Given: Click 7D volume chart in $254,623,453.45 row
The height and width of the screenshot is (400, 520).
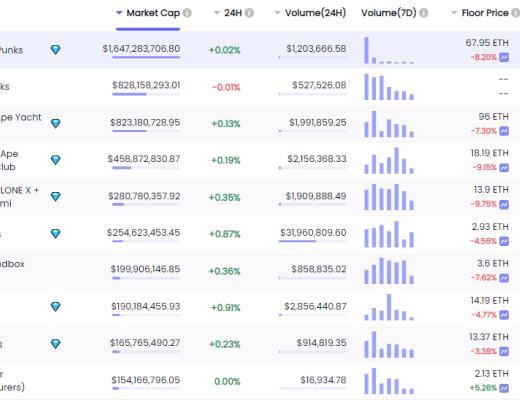Looking at the screenshot, I should click(x=389, y=234).
